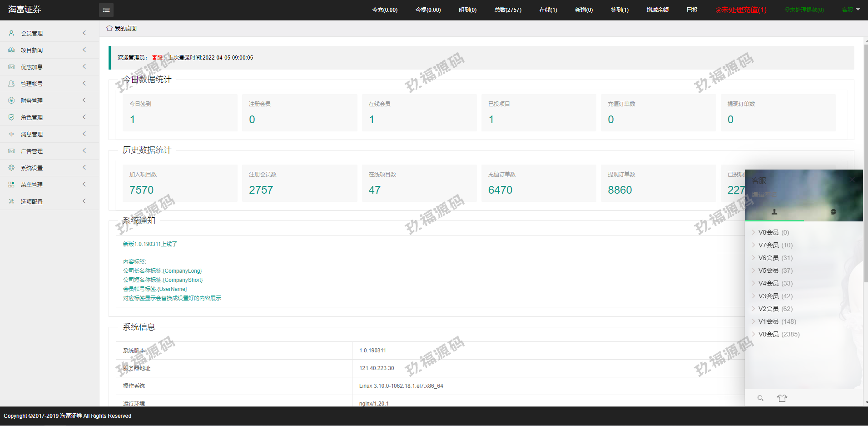This screenshot has height=426, width=868.
Task: Click the hamburger sidebar toggle icon
Action: 106,10
